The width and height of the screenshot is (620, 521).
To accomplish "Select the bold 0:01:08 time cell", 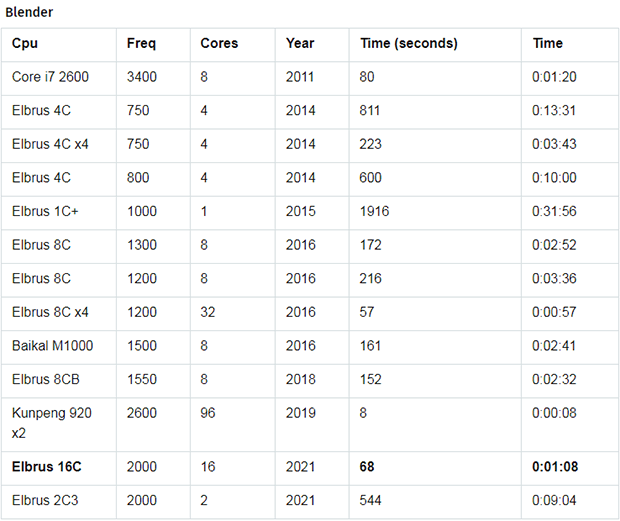I will 555,466.
